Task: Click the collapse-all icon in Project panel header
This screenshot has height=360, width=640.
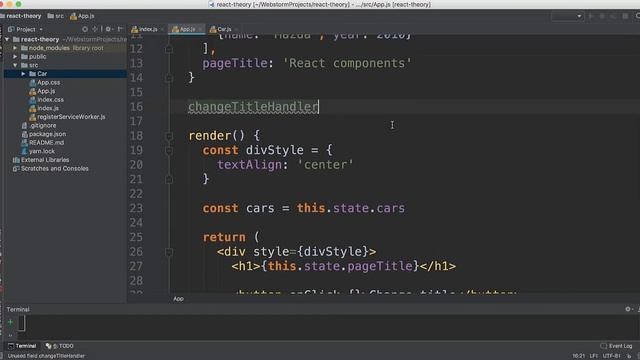Action: click(95, 29)
